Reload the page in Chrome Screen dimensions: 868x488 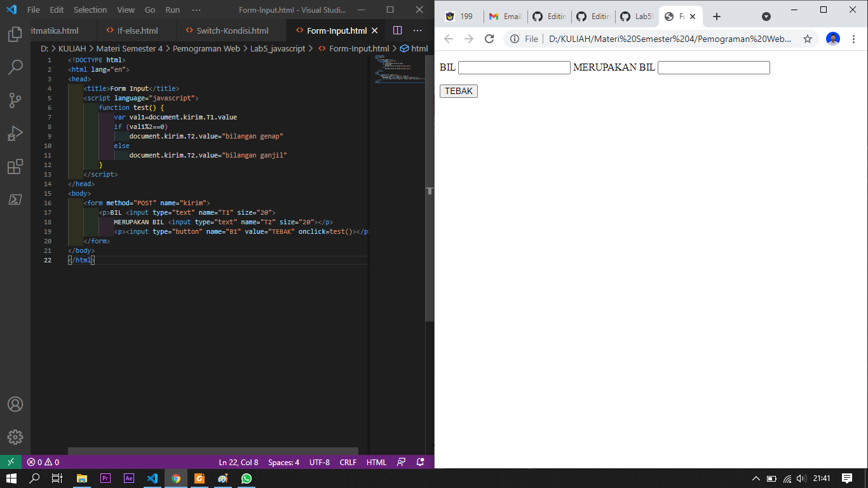coord(489,38)
